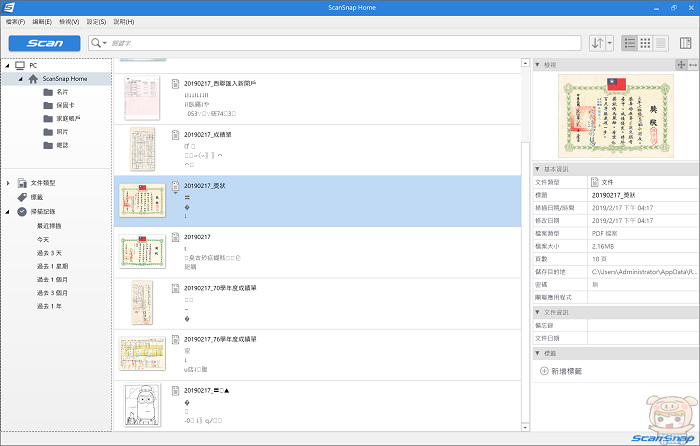Click the 標籤 tag icon in sidebar
Viewport: 700px width, 446px height.
point(22,197)
